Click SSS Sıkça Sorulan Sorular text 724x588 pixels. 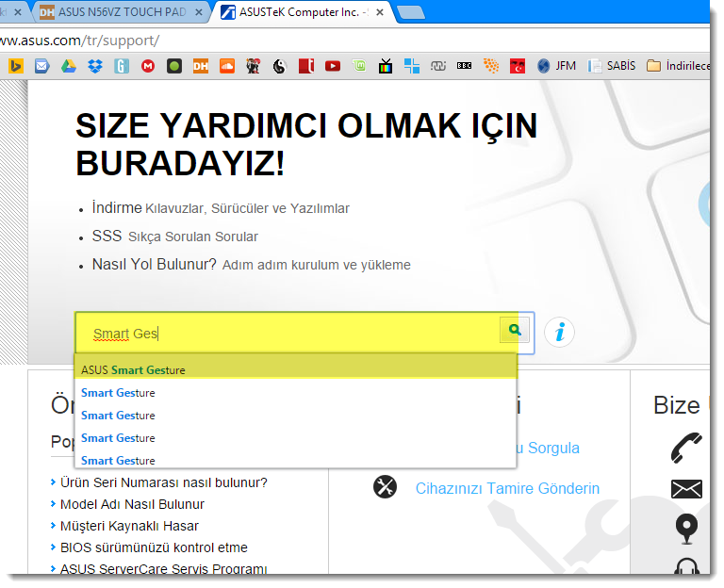(175, 236)
